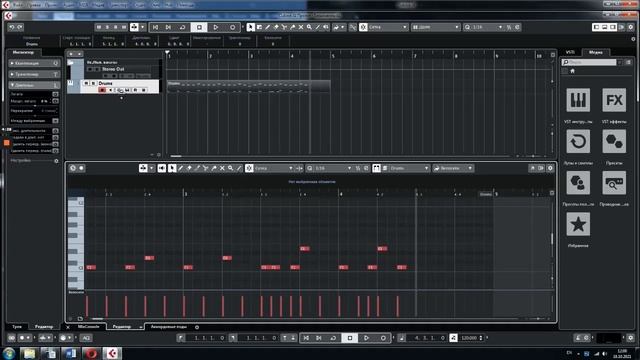Solo the Drums track
The width and height of the screenshot is (640, 360).
(x=93, y=83)
